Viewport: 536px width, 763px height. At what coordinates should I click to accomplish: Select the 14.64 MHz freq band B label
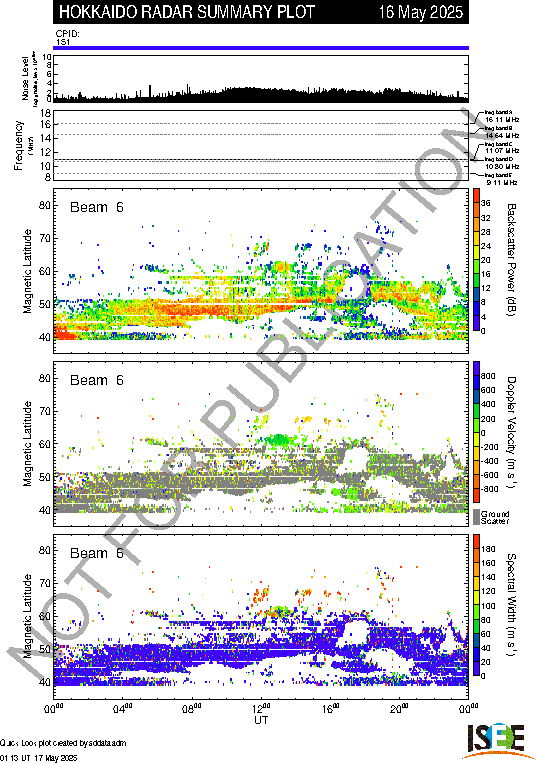click(501, 132)
